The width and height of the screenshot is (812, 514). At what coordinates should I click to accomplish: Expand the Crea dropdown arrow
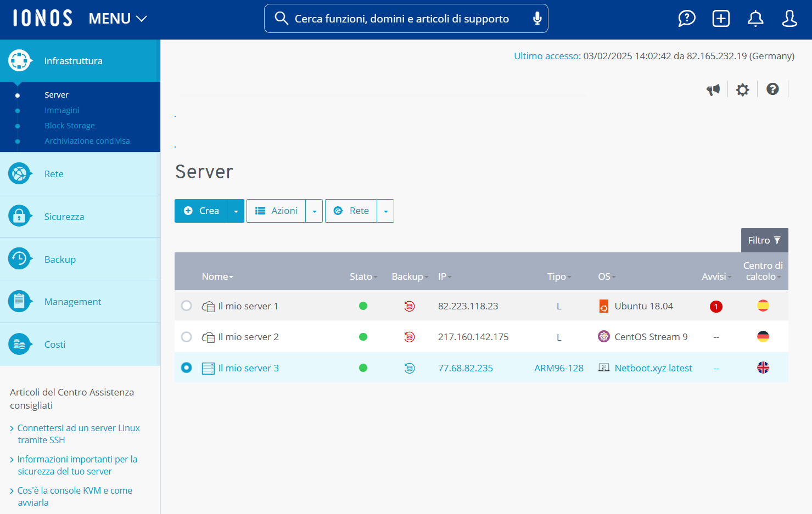pyautogui.click(x=236, y=211)
